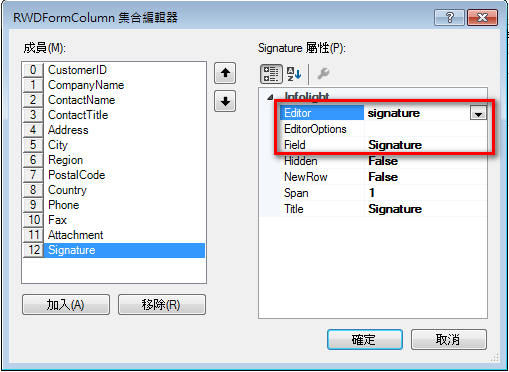Click the Hidden value 'False'
The image size is (509, 372).
tap(383, 161)
